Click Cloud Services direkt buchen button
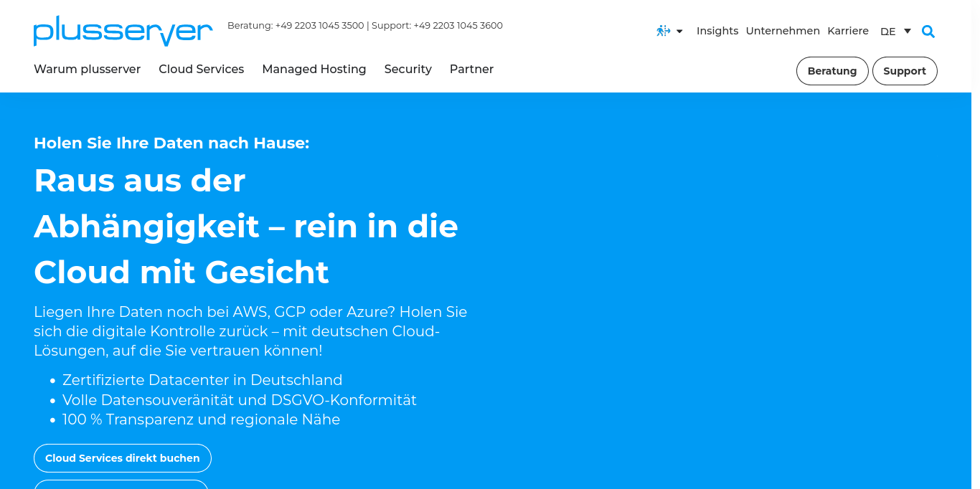This screenshot has width=980, height=489. click(123, 458)
